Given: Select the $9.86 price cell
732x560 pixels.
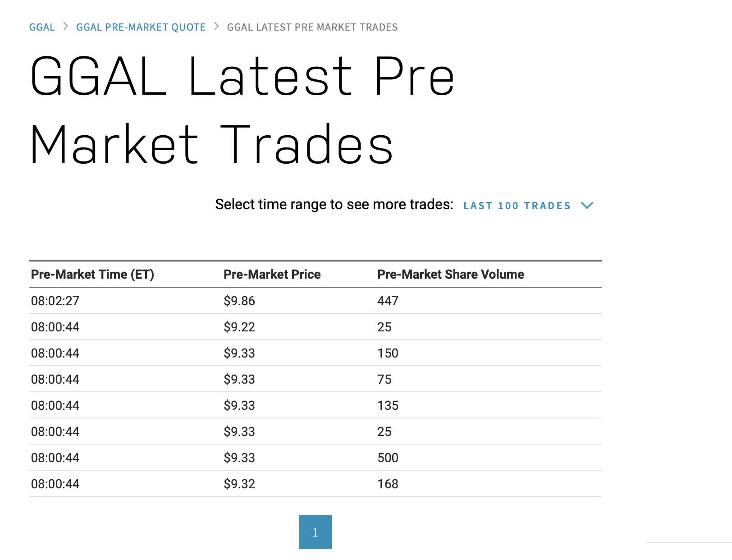Looking at the screenshot, I should pos(239,301).
